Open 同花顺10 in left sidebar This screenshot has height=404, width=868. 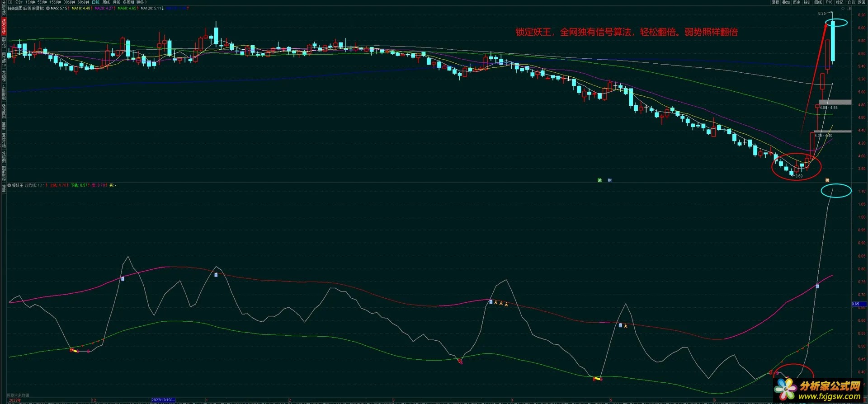(x=4, y=60)
